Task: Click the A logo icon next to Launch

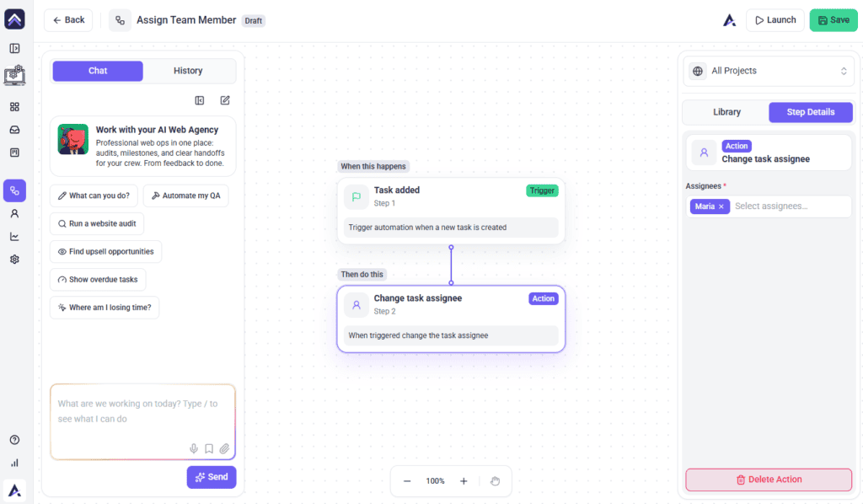Action: [729, 20]
